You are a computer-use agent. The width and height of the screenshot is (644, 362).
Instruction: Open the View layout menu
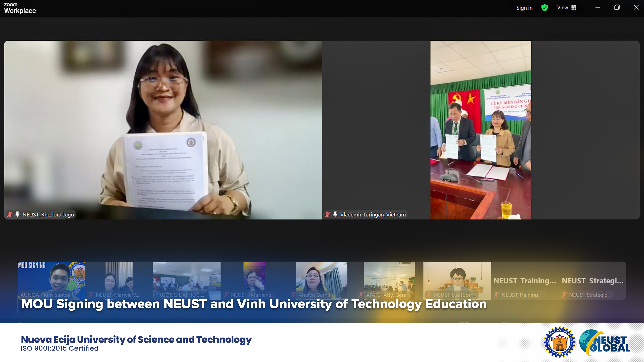coord(567,8)
